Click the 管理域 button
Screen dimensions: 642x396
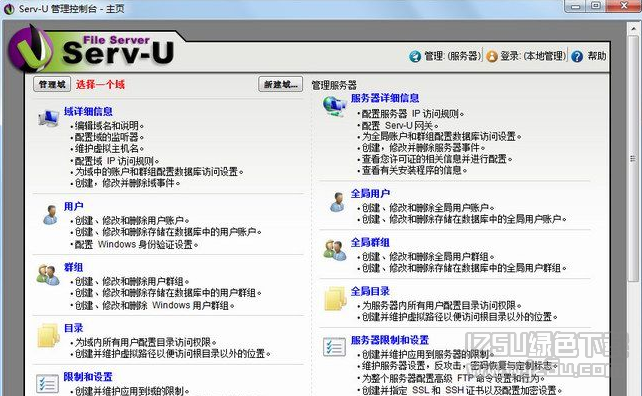(x=52, y=84)
